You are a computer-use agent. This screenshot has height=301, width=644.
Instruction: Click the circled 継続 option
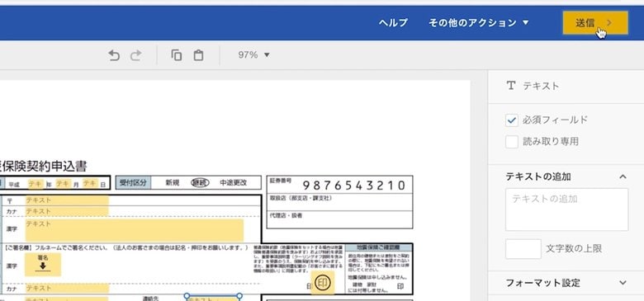point(200,183)
